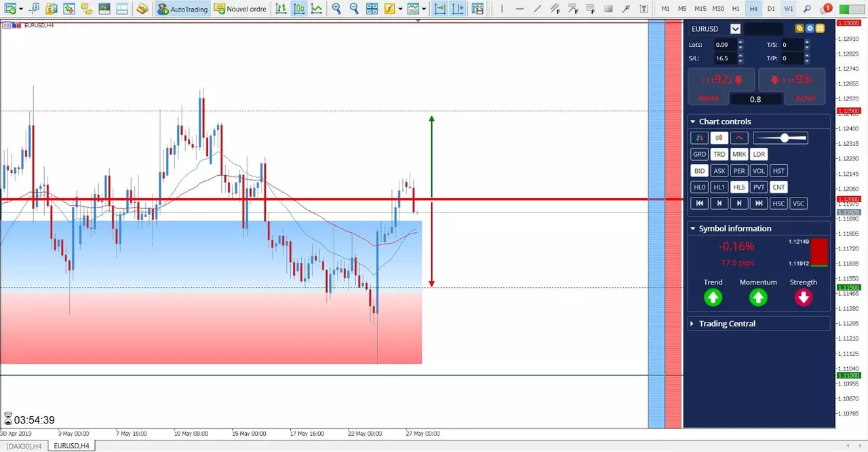Increase the Lots value with up arrow

tap(740, 42)
